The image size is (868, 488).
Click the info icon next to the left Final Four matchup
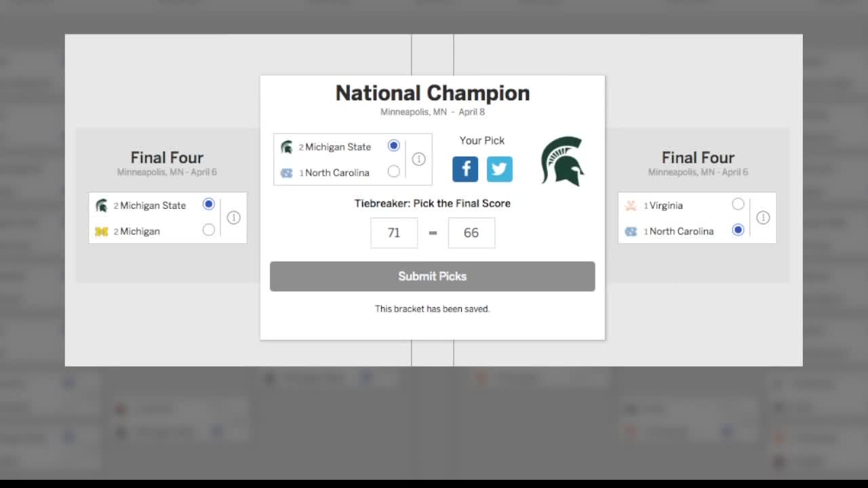pos(234,218)
